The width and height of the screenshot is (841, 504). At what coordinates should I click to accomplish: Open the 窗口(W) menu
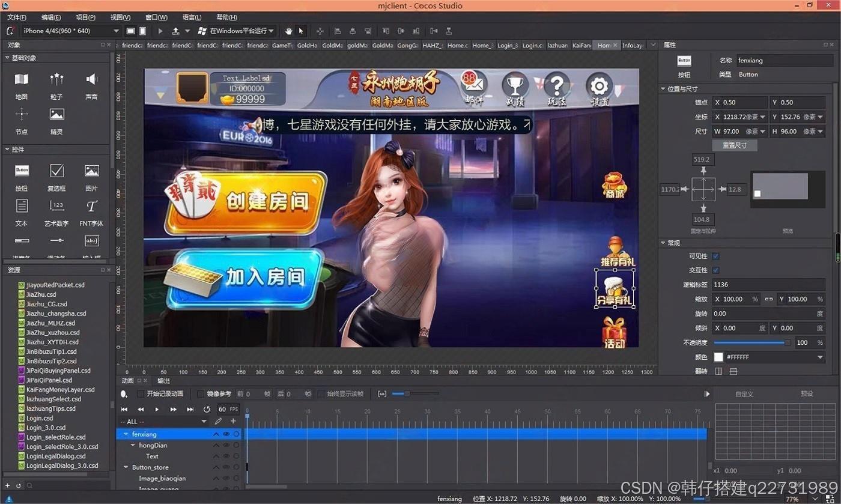click(x=156, y=17)
